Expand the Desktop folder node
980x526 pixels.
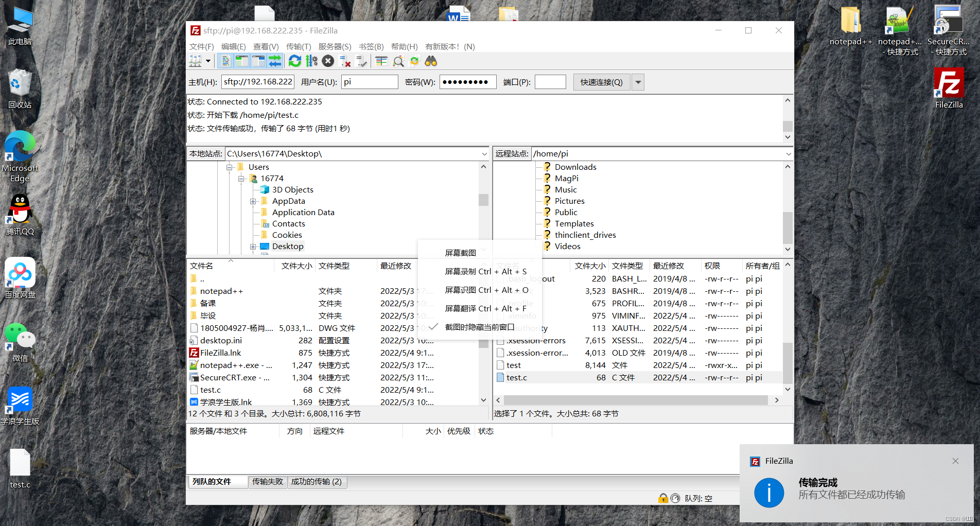pos(253,247)
